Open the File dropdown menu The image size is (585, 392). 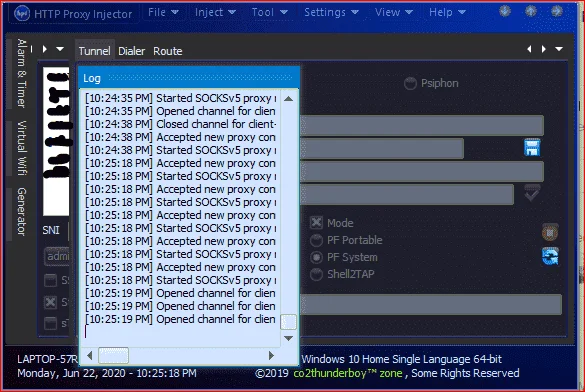point(163,12)
